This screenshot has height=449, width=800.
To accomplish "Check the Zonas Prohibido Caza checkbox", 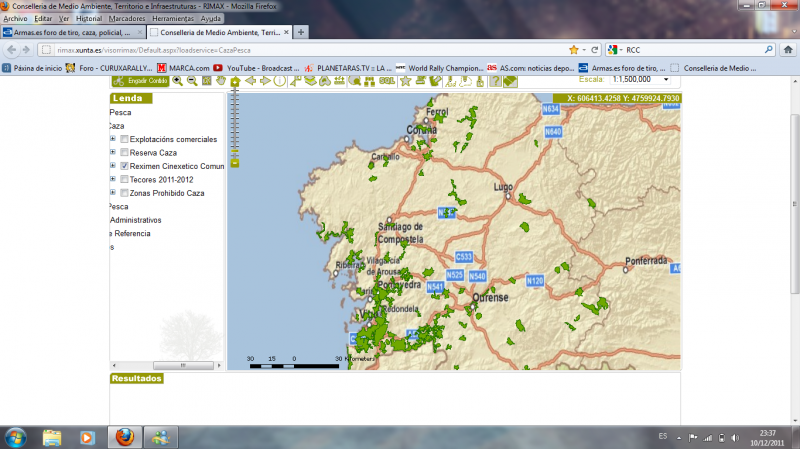I will (x=124, y=193).
